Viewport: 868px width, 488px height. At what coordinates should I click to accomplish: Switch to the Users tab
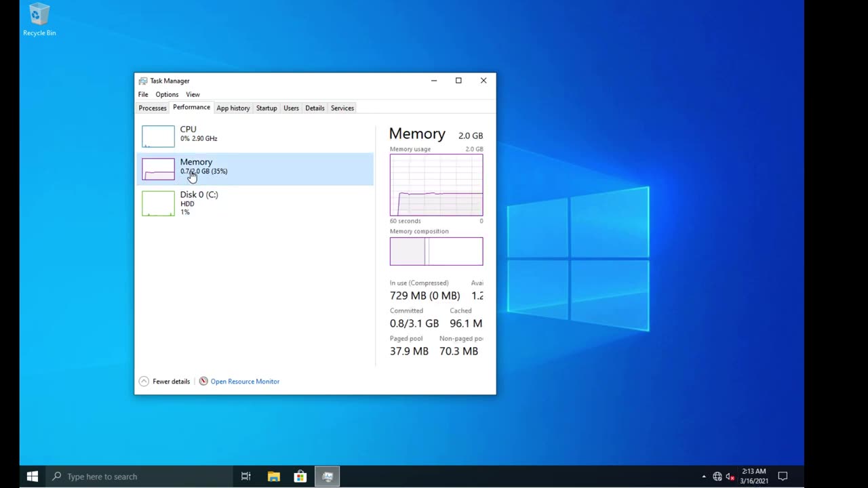pos(291,108)
